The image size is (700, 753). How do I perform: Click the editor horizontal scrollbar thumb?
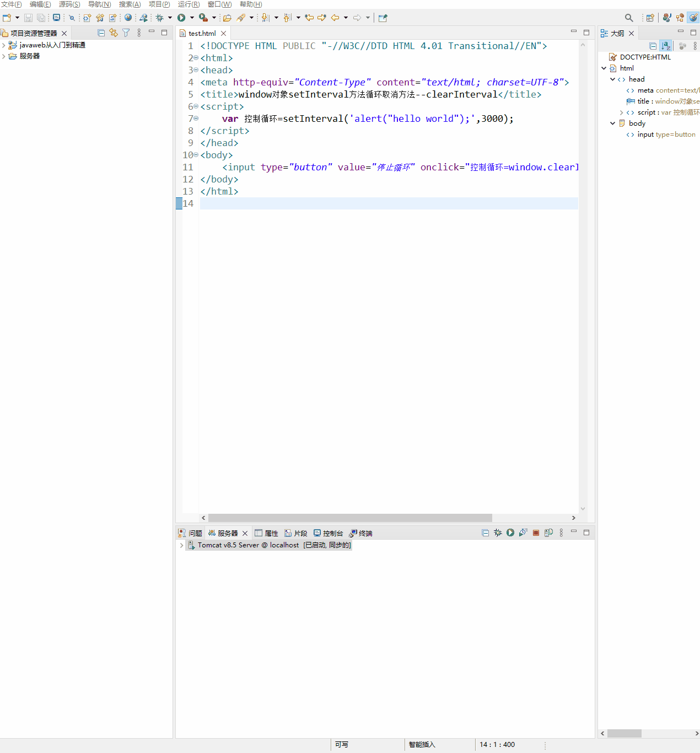tap(350, 518)
